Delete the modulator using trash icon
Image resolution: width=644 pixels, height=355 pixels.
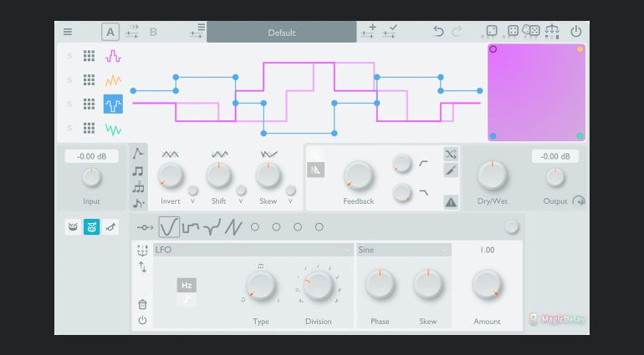pos(142,304)
